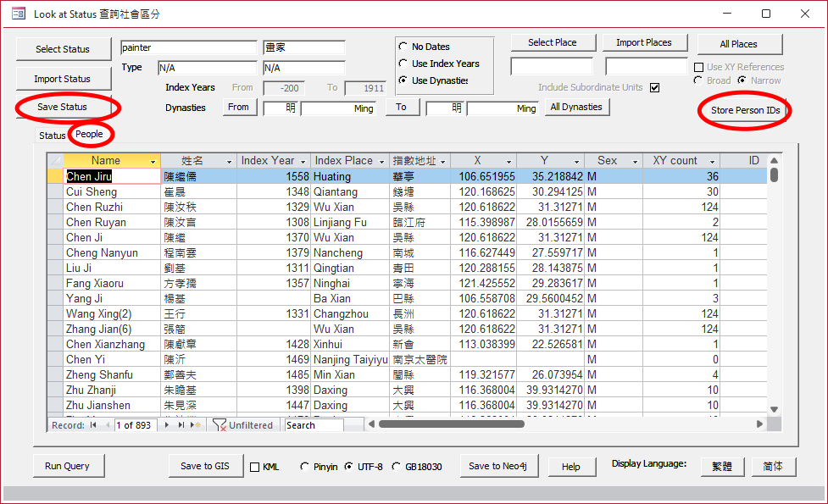Create new blank record button
The image size is (828, 504).
coord(196,425)
